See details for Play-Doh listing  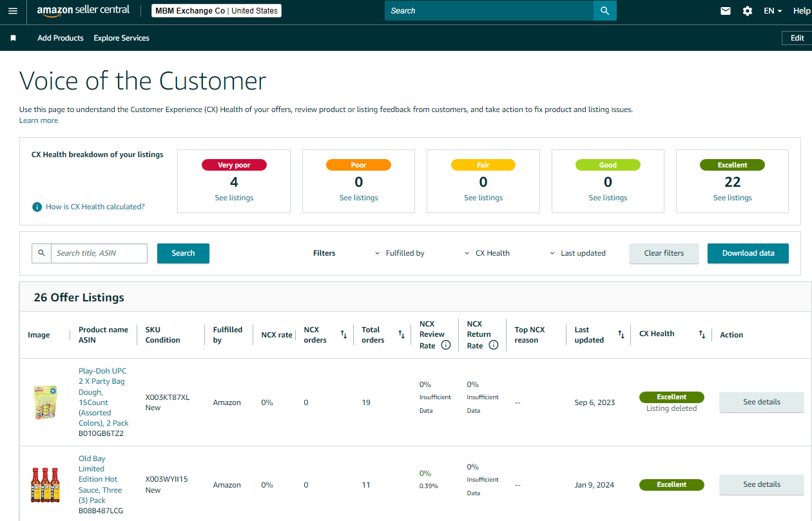[x=762, y=402]
